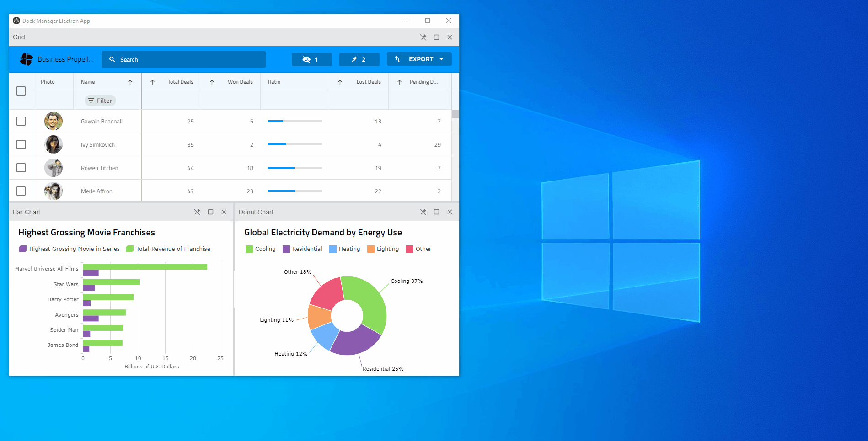Image resolution: width=868 pixels, height=441 pixels.
Task: Select the Bar Chart pane title
Action: pos(27,212)
